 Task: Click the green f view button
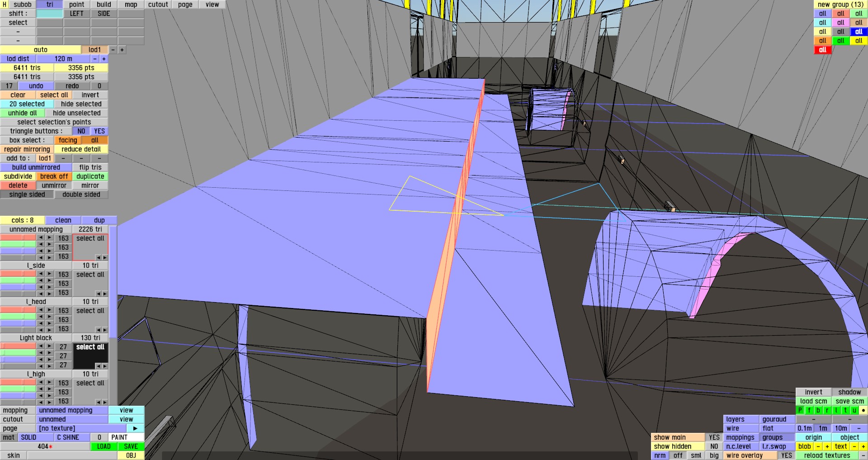coord(809,410)
